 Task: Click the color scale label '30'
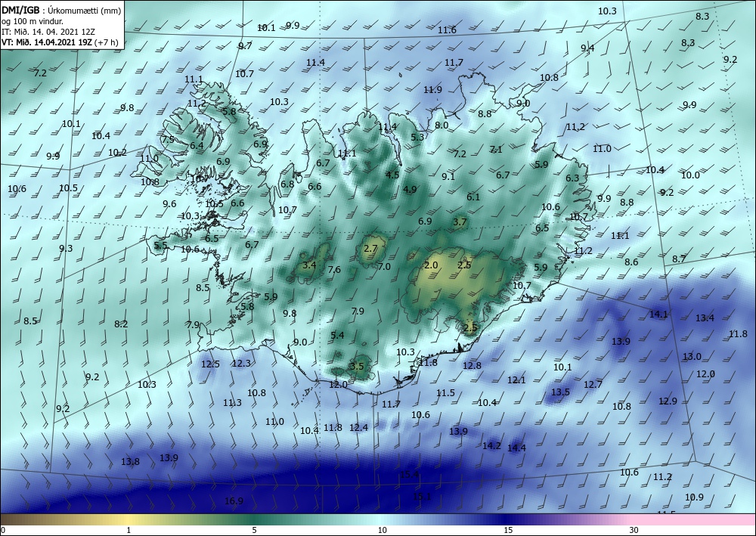634,530
